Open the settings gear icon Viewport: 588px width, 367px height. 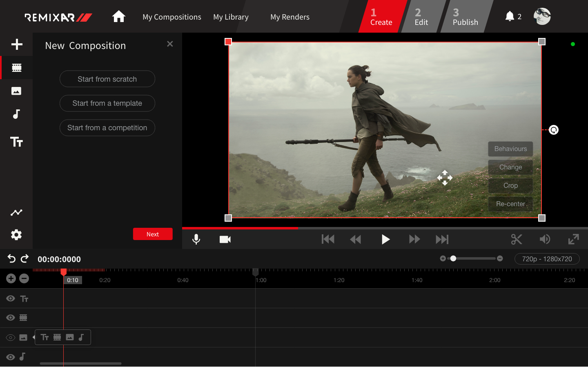pyautogui.click(x=16, y=235)
